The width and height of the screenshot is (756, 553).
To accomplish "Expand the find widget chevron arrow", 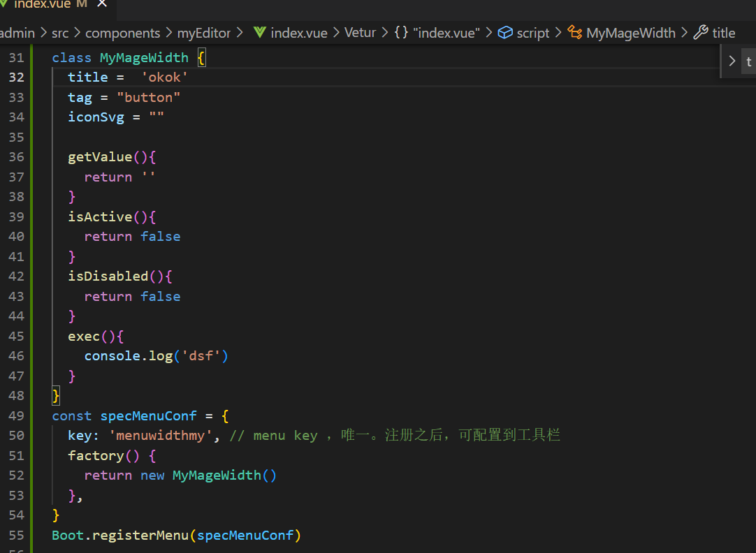I will 732,61.
